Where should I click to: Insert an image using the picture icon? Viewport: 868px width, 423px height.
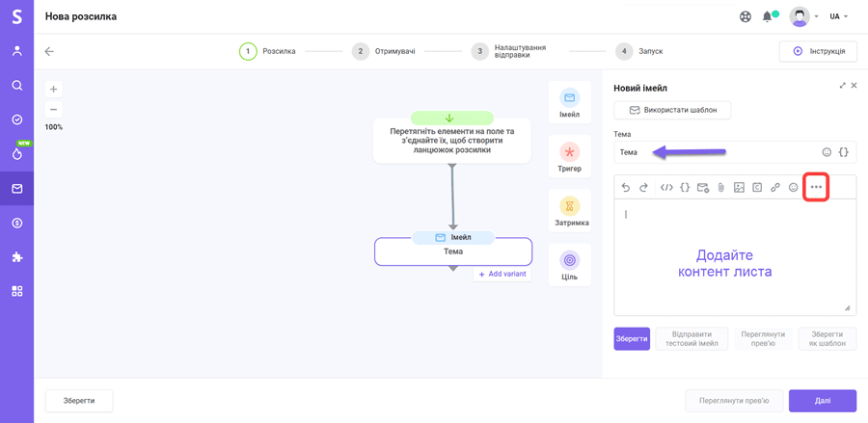[739, 188]
